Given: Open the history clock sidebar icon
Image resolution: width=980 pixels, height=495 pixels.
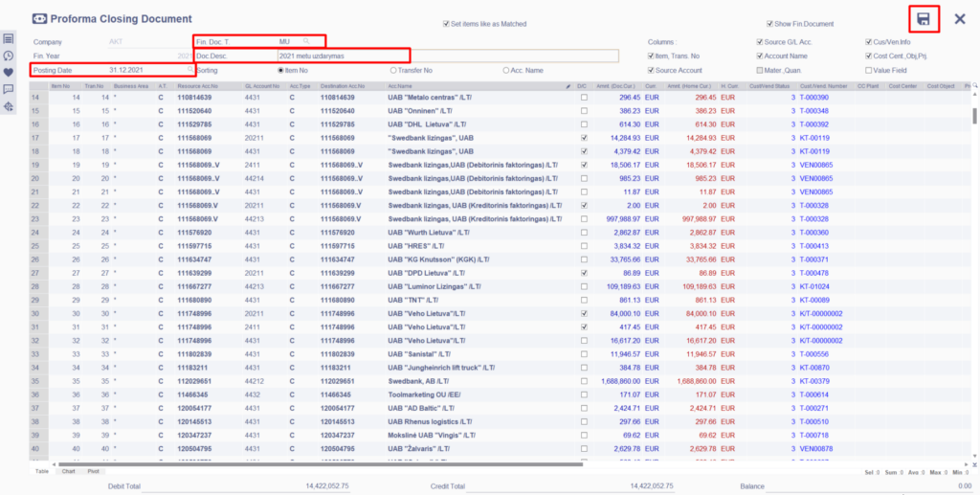Looking at the screenshot, I should [x=9, y=56].
